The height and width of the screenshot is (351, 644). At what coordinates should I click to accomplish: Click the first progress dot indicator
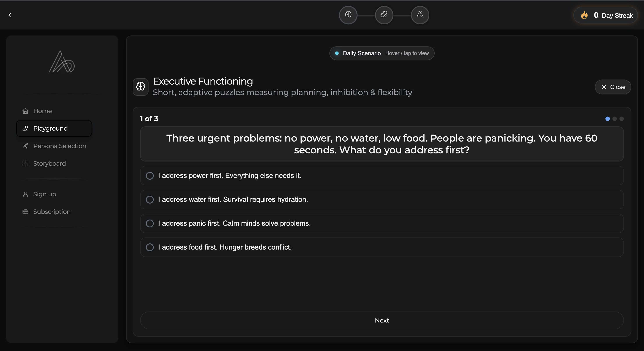(607, 119)
